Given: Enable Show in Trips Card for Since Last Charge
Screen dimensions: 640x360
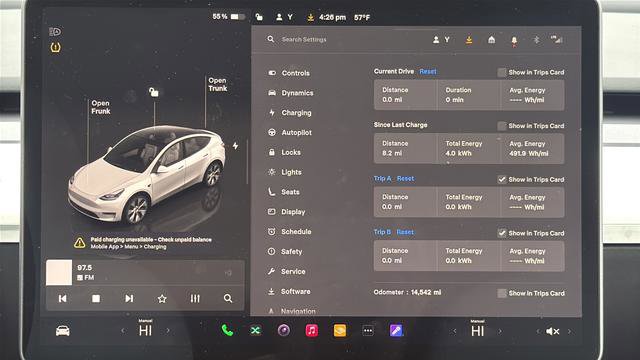Looking at the screenshot, I should (x=502, y=126).
